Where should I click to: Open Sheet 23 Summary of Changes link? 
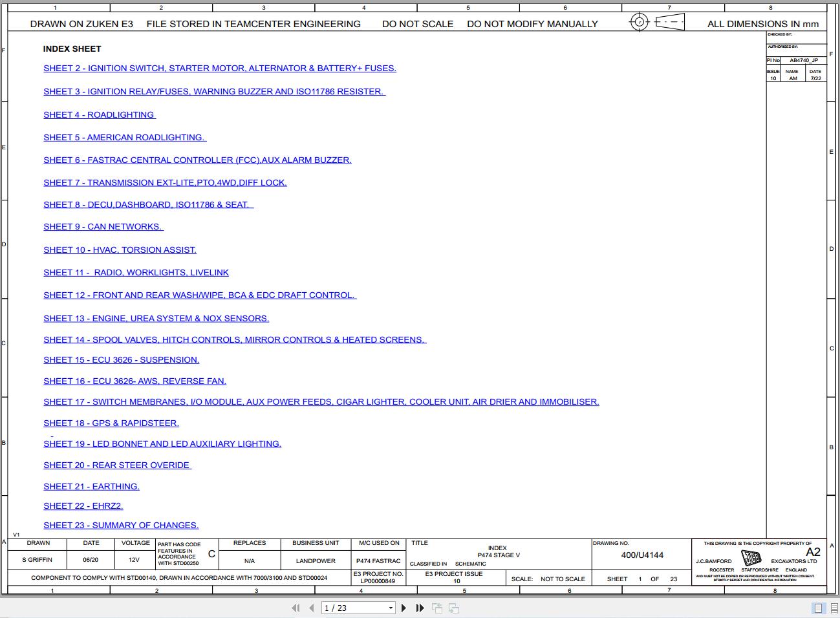(121, 526)
